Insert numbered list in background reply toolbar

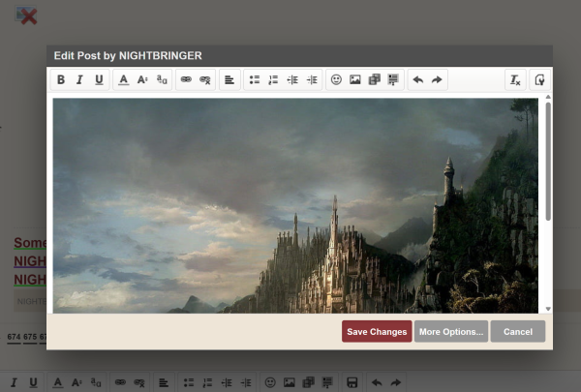207,382
